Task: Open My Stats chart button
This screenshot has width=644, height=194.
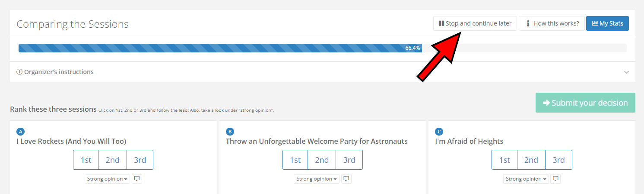Action: tap(607, 23)
